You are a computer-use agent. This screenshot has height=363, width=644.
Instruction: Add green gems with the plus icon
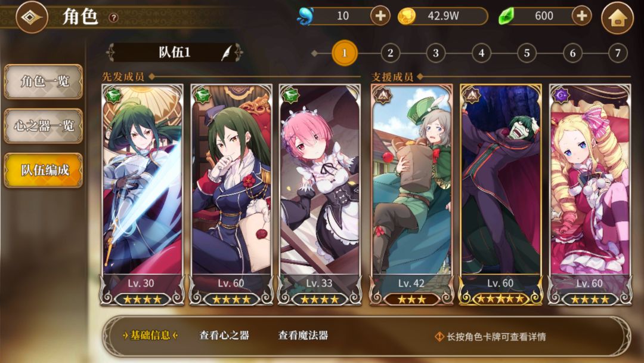581,16
